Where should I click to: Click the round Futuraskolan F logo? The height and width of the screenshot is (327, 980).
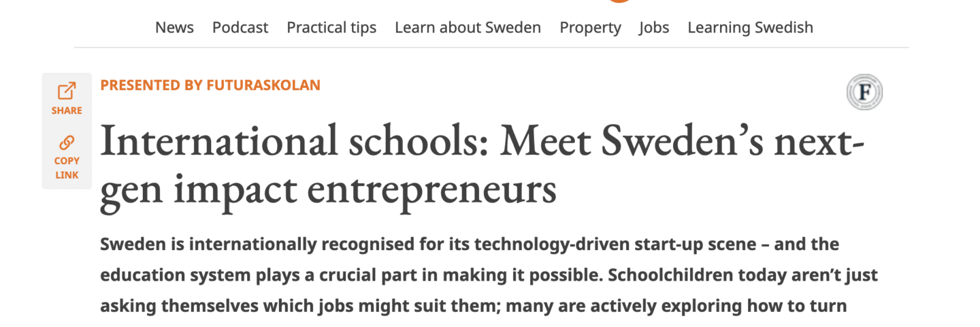click(864, 93)
